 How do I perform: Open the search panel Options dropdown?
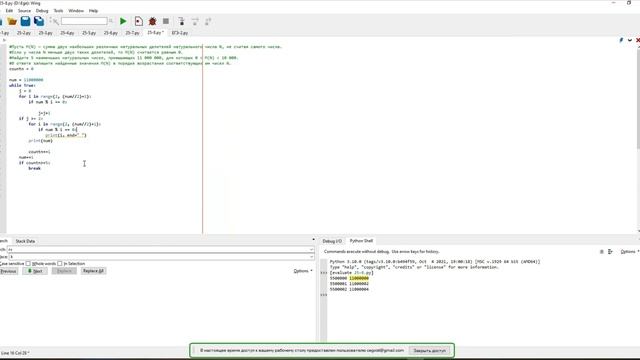[303, 271]
